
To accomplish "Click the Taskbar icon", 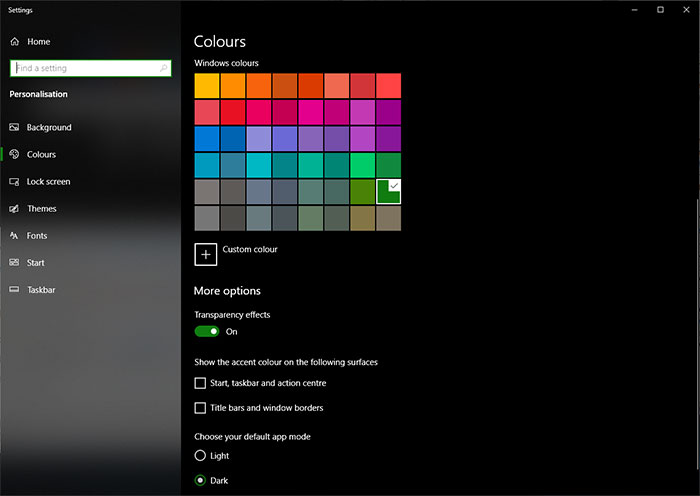I will [x=14, y=289].
